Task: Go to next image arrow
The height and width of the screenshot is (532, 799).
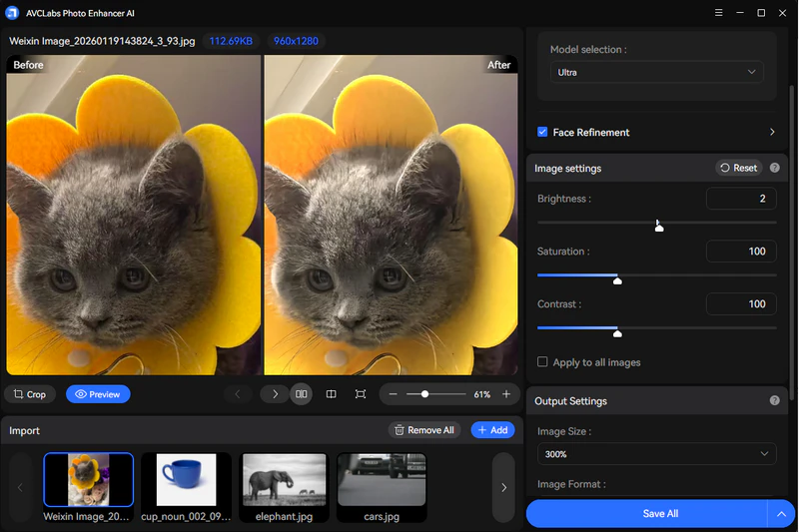Action: (276, 394)
